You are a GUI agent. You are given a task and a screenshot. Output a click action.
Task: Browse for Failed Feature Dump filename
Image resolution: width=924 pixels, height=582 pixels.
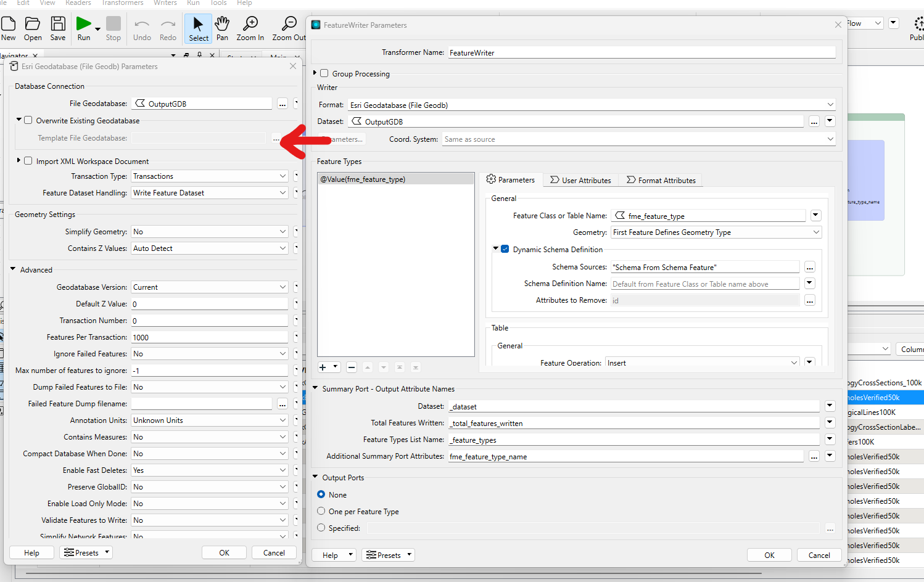coord(283,404)
